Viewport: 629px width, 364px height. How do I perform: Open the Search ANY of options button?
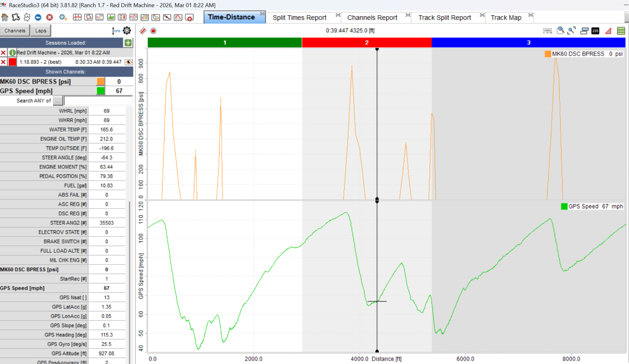(x=58, y=101)
